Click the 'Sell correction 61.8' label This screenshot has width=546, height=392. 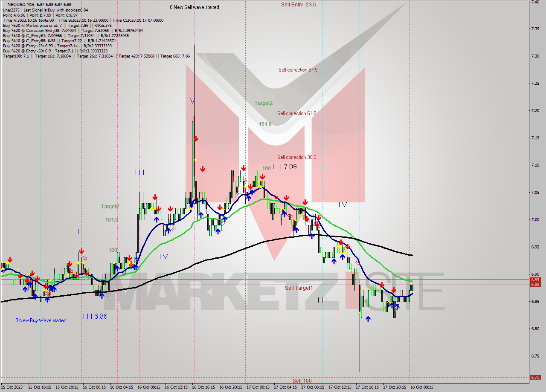tap(296, 113)
